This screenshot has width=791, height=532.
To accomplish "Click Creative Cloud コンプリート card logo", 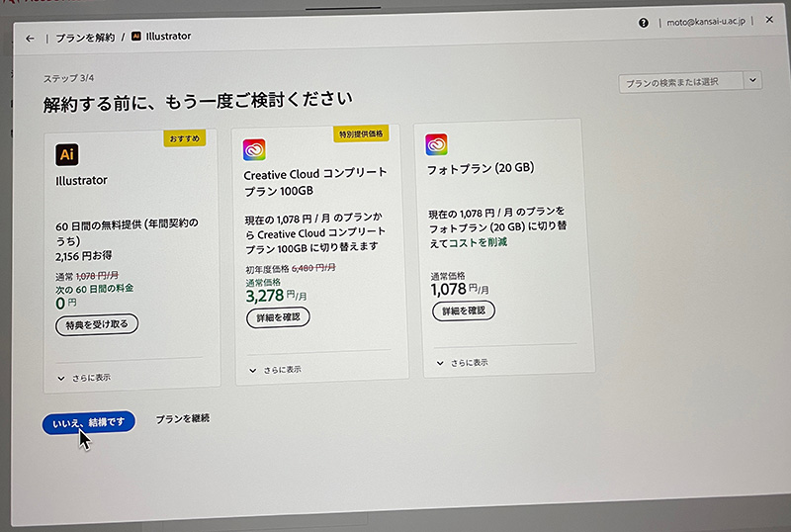I will [x=254, y=150].
